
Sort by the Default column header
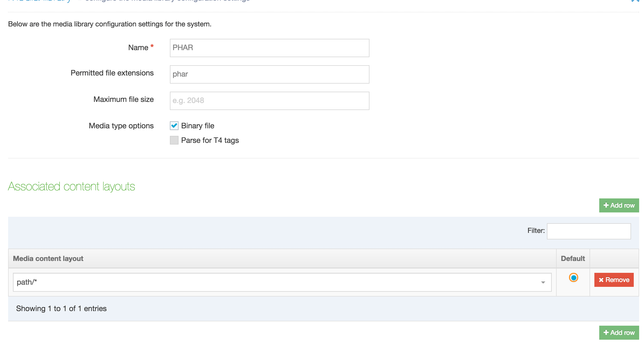coord(573,259)
